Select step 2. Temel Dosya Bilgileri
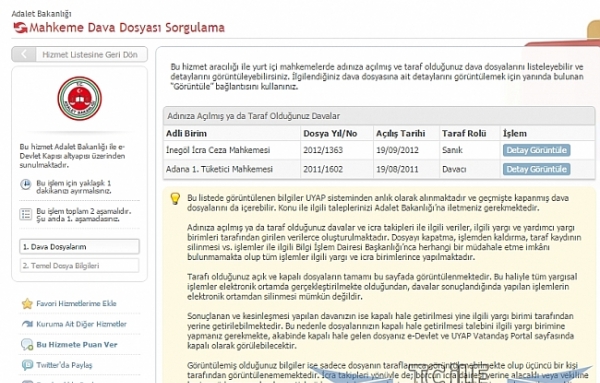Image resolution: width=600 pixels, height=383 pixels. pos(80,266)
